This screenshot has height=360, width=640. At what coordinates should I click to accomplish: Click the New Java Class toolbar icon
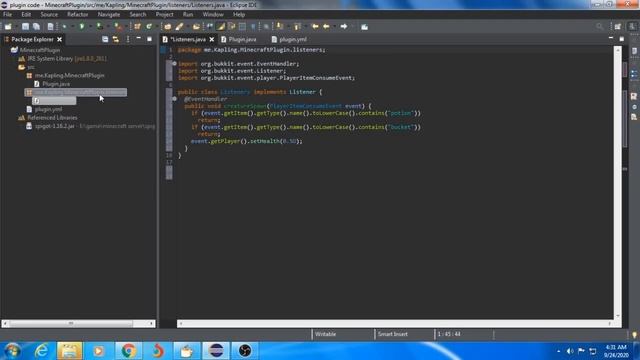coord(149,27)
